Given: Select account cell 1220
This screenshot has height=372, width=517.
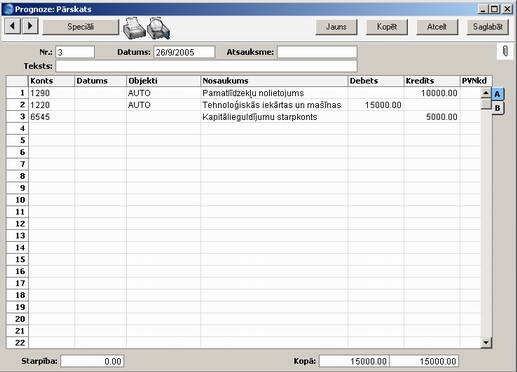Looking at the screenshot, I should [52, 105].
